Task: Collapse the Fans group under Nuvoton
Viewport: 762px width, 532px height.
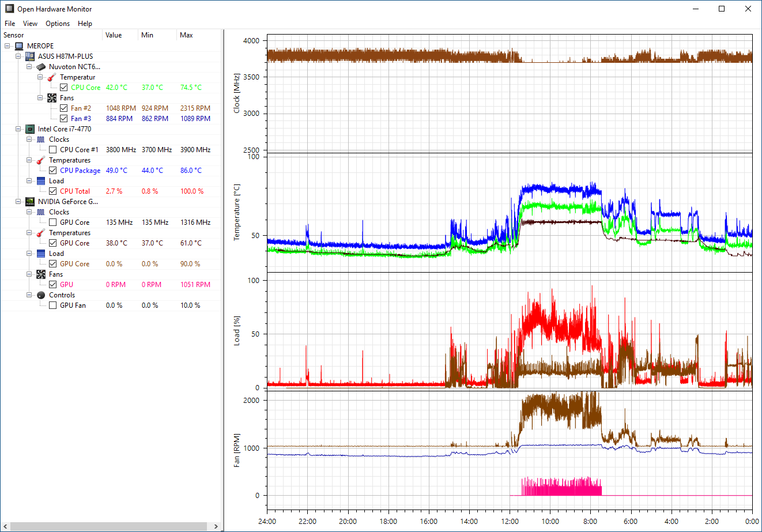Action: 40,98
